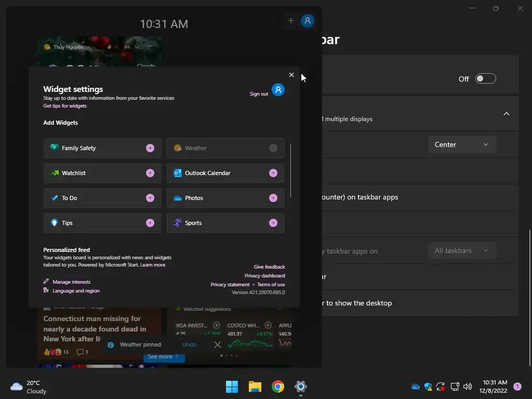Select the Family Safety widget row
532x399 pixels.
click(102, 148)
